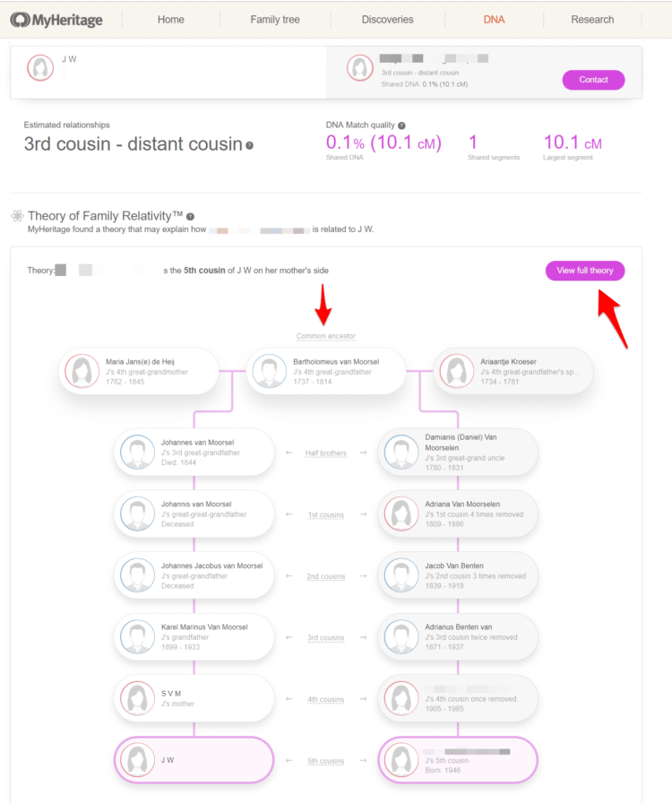Image resolution: width=672 pixels, height=803 pixels.
Task: Open info icon after Theory of Family Relativity title
Action: (190, 216)
